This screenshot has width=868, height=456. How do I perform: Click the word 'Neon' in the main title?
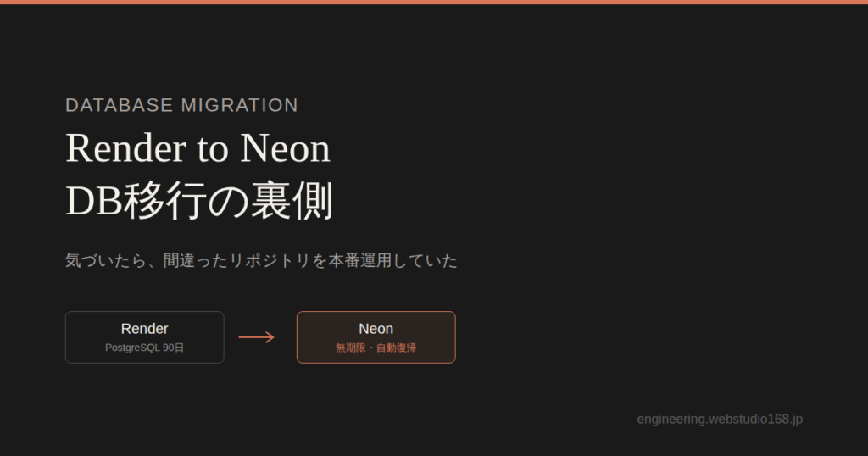point(285,148)
